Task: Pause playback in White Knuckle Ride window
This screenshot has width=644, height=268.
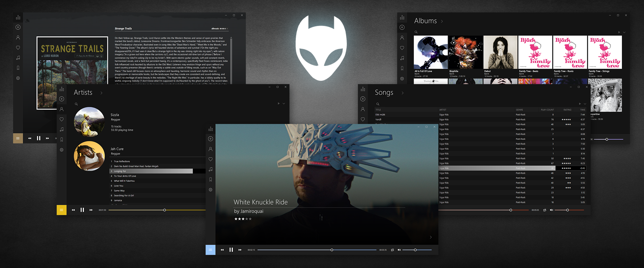Action: coord(231,250)
